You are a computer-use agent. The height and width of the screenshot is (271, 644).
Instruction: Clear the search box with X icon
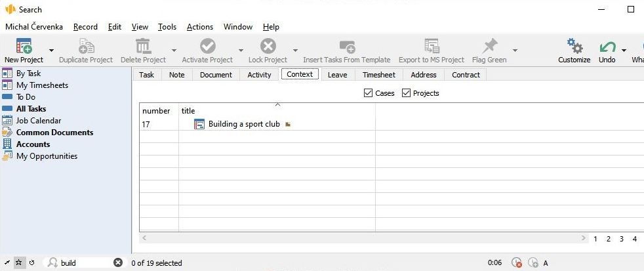[118, 262]
